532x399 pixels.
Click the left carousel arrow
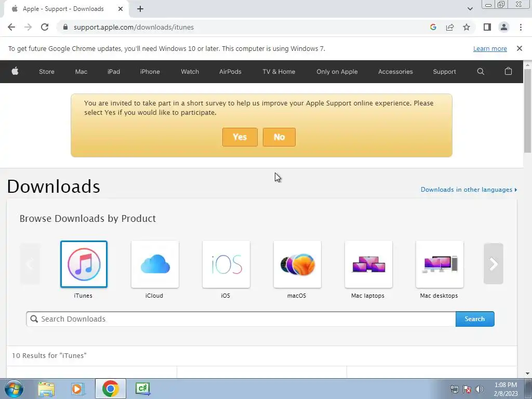[30, 263]
